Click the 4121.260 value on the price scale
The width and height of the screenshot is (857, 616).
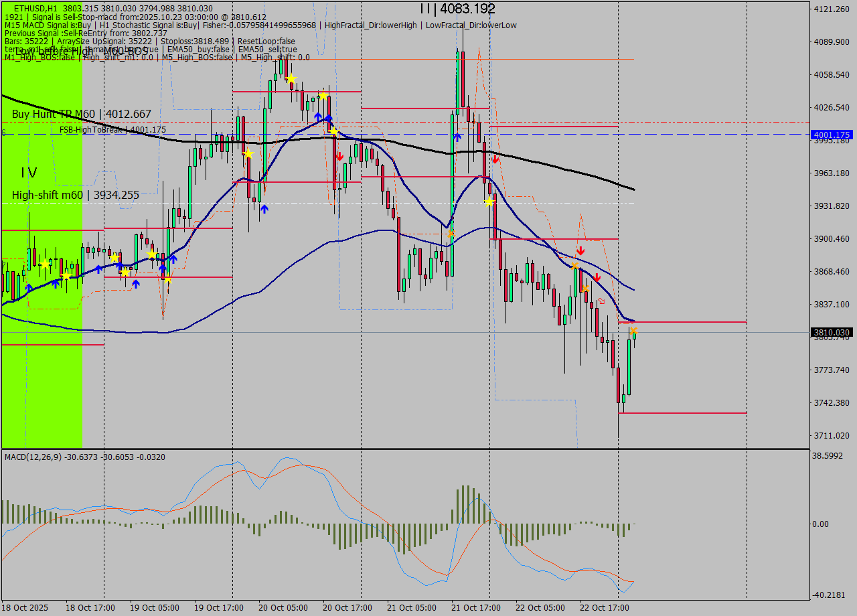pos(831,9)
